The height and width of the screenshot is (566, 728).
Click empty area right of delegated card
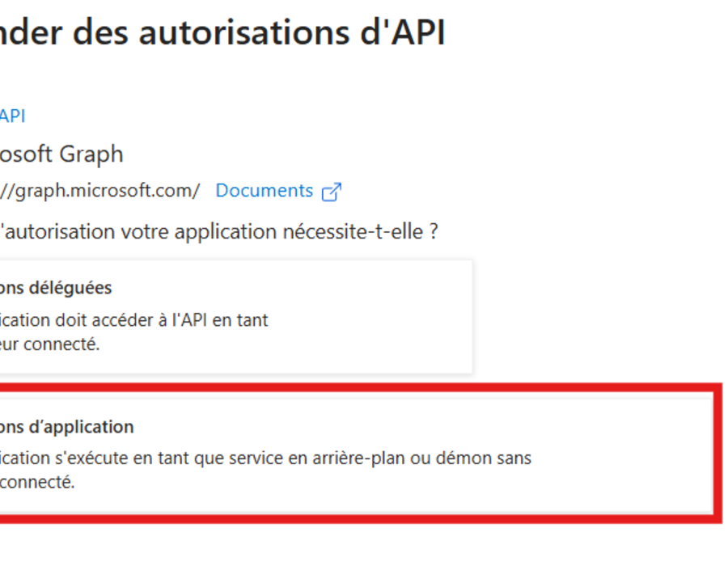(599, 317)
